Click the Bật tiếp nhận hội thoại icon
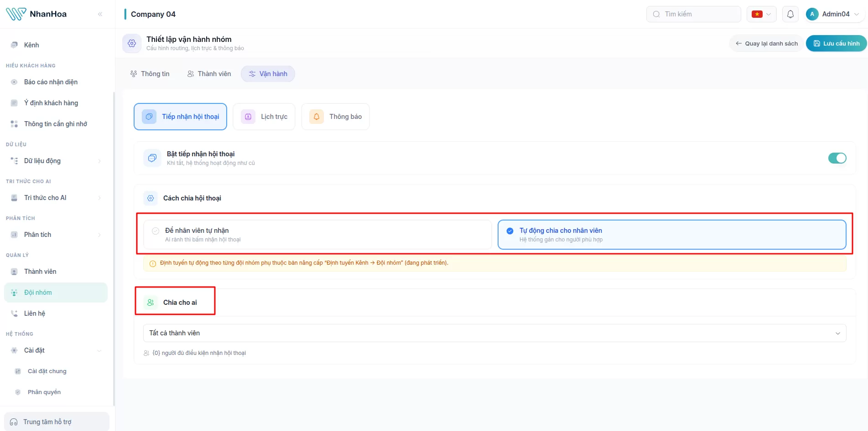This screenshot has height=431, width=868. pos(152,158)
